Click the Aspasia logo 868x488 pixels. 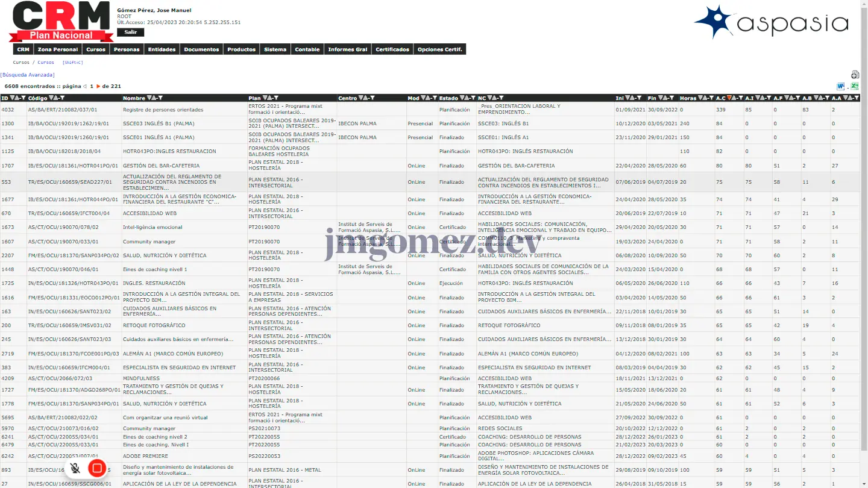(772, 22)
